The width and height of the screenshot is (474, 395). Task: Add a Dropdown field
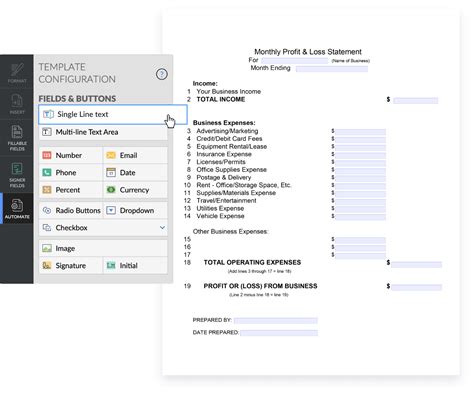point(135,211)
